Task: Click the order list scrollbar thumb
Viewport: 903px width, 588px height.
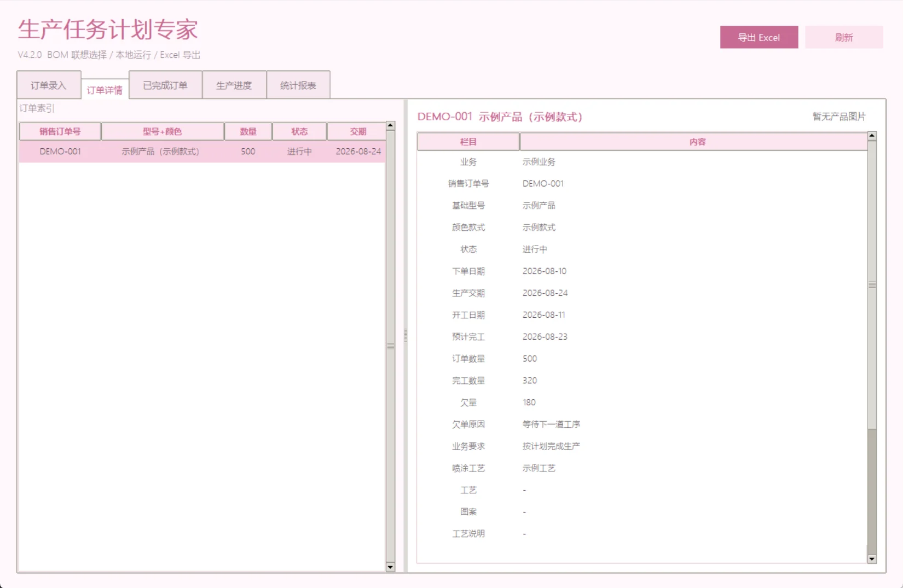Action: (391, 346)
